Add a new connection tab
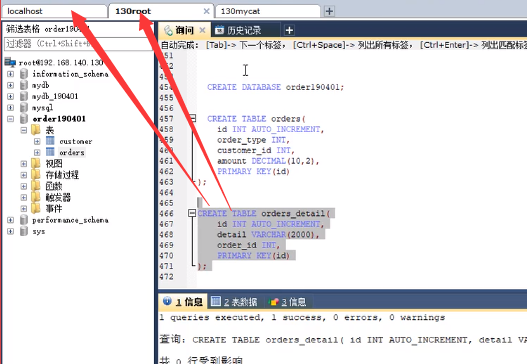 pyautogui.click(x=329, y=11)
